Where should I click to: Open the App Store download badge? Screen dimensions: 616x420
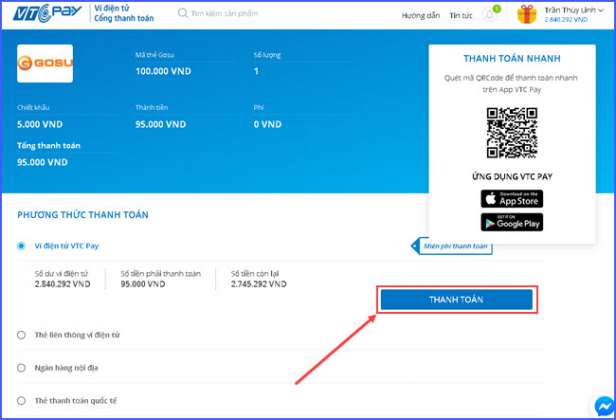pyautogui.click(x=512, y=199)
